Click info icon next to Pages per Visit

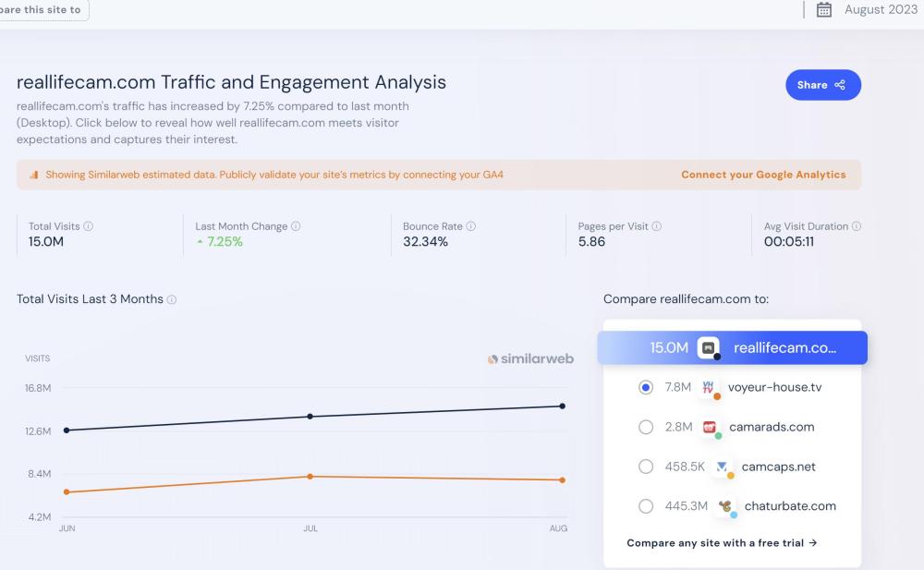point(657,226)
